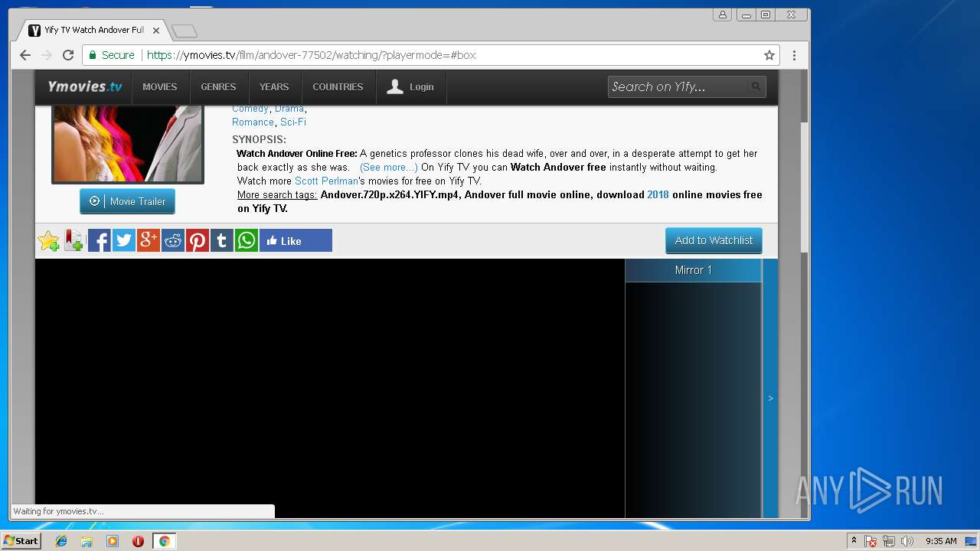Share on WhatsApp icon

(x=247, y=240)
